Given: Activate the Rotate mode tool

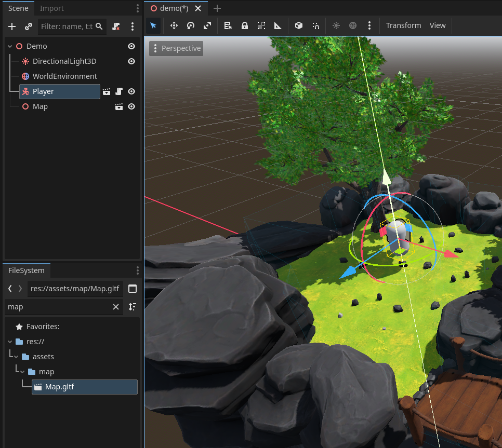Looking at the screenshot, I should point(191,25).
